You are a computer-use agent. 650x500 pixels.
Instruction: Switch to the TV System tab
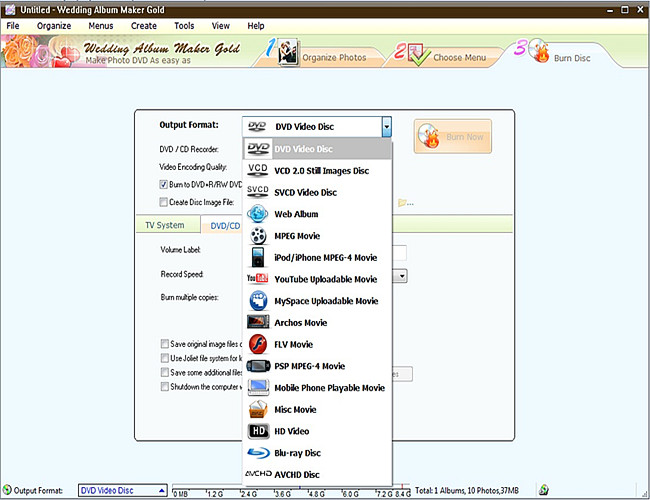[x=165, y=225]
